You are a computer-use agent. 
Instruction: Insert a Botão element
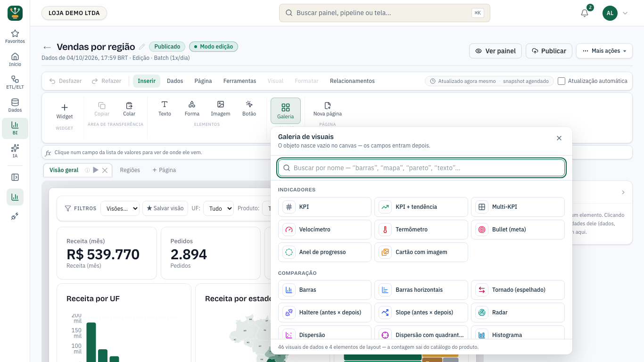(x=249, y=109)
